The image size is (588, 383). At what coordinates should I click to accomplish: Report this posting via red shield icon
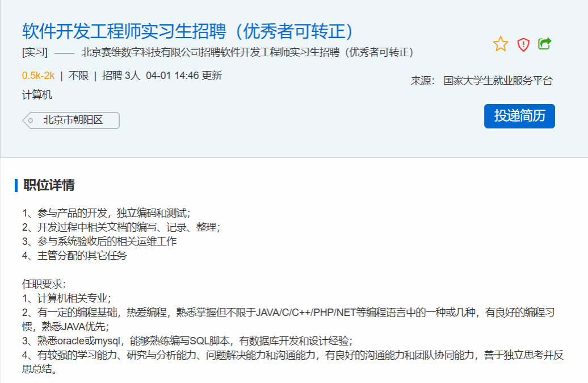pyautogui.click(x=523, y=44)
